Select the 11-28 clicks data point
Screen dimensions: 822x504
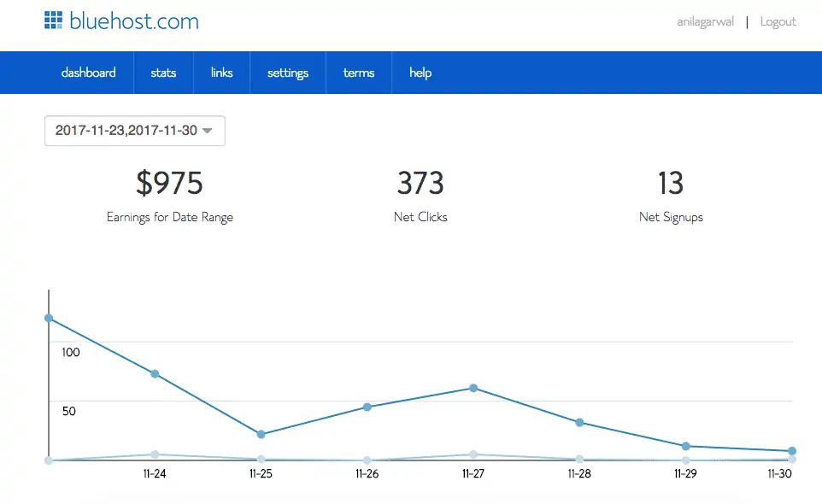(579, 422)
